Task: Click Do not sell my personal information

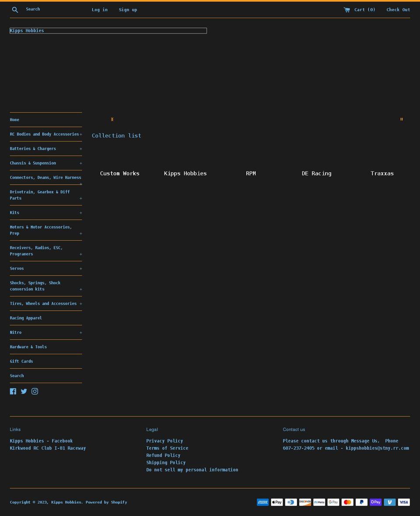Action: coord(192,470)
